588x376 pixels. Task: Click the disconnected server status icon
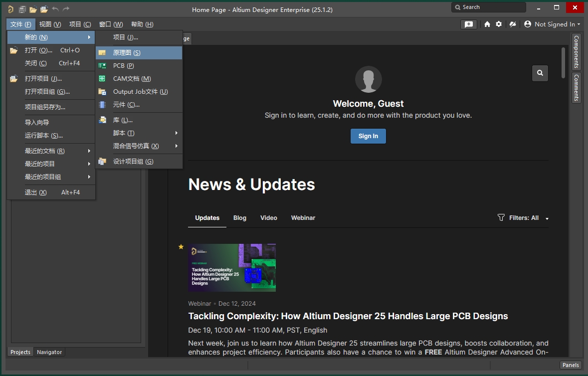(513, 24)
